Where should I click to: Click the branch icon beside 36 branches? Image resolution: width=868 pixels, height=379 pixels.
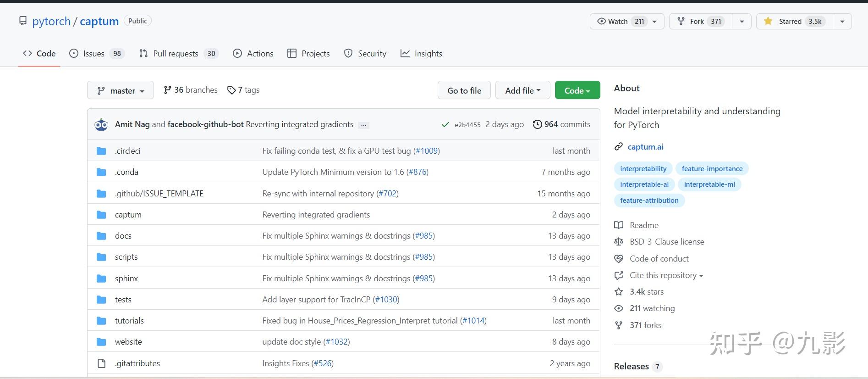coord(167,90)
